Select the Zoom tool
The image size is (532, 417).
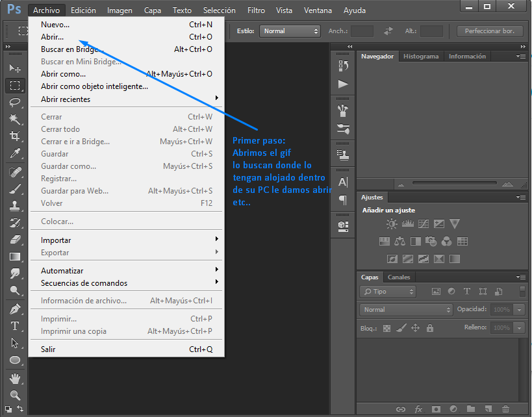point(14,395)
